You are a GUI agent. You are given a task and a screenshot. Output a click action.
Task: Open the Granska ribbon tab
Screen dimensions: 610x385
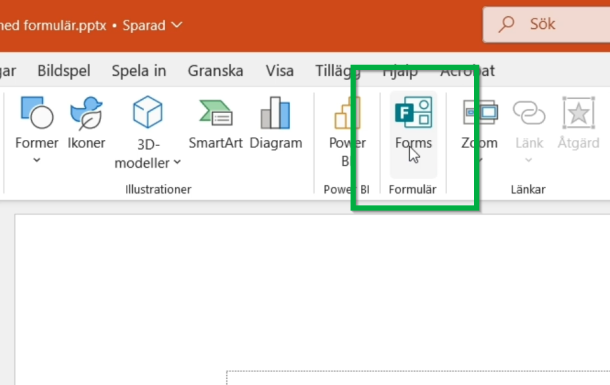pyautogui.click(x=216, y=71)
